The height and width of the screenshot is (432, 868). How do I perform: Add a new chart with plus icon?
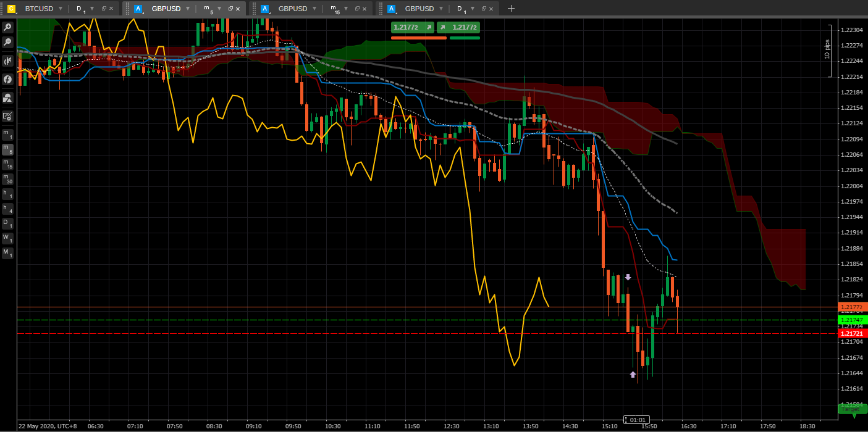511,9
